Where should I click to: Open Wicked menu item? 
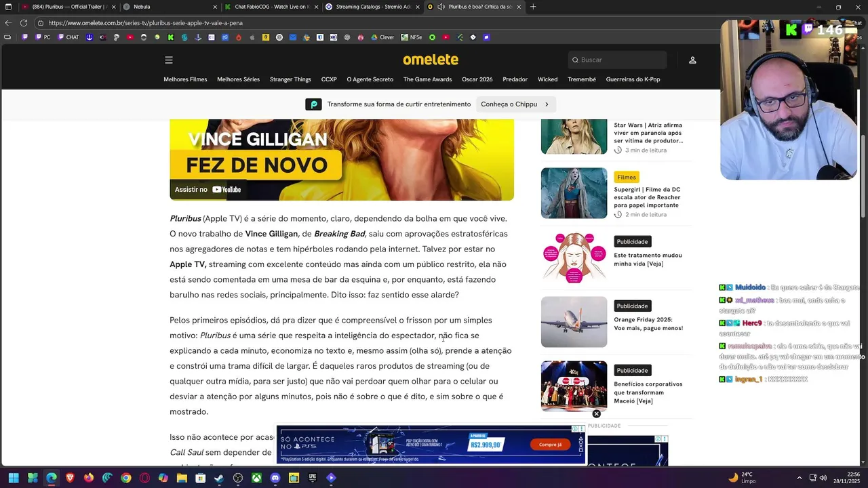[x=547, y=79]
